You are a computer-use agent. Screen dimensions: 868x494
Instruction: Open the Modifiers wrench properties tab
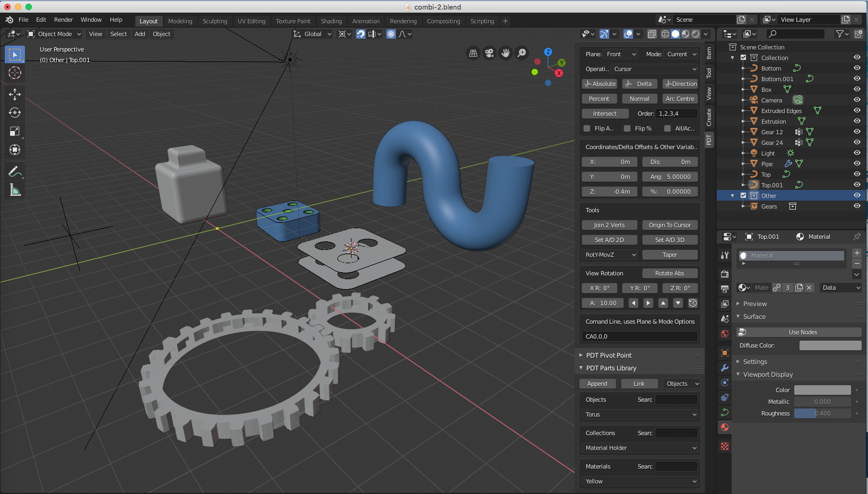click(725, 368)
